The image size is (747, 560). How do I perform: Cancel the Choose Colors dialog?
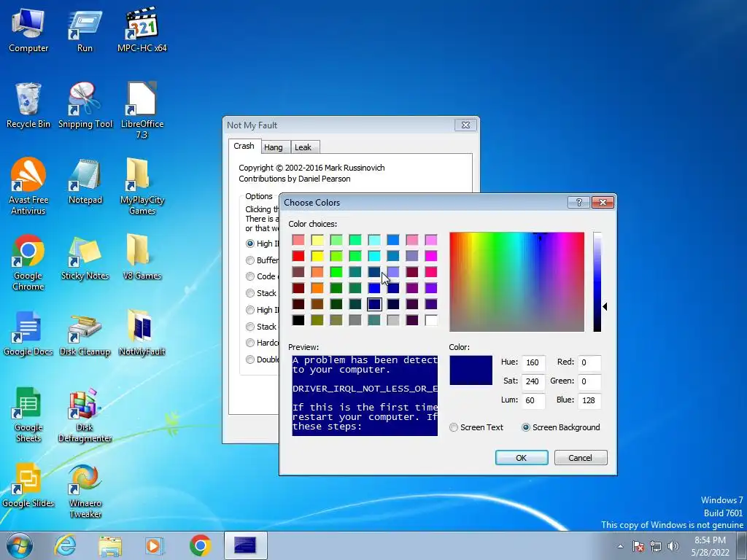pos(580,458)
